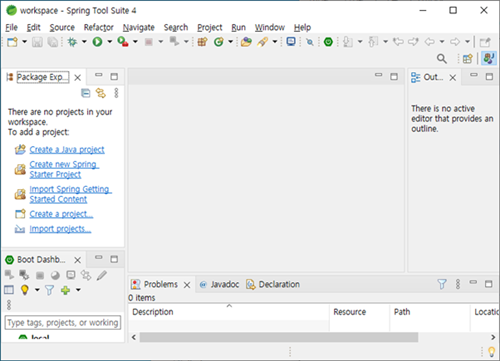Viewport: 500px width, 361px height.
Task: Maximize the editor area
Action: point(394,77)
